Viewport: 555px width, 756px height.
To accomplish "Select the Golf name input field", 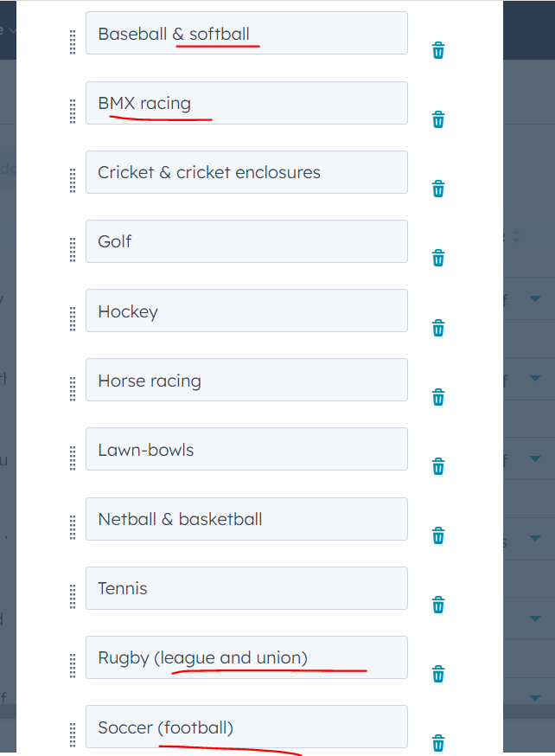I will [246, 241].
